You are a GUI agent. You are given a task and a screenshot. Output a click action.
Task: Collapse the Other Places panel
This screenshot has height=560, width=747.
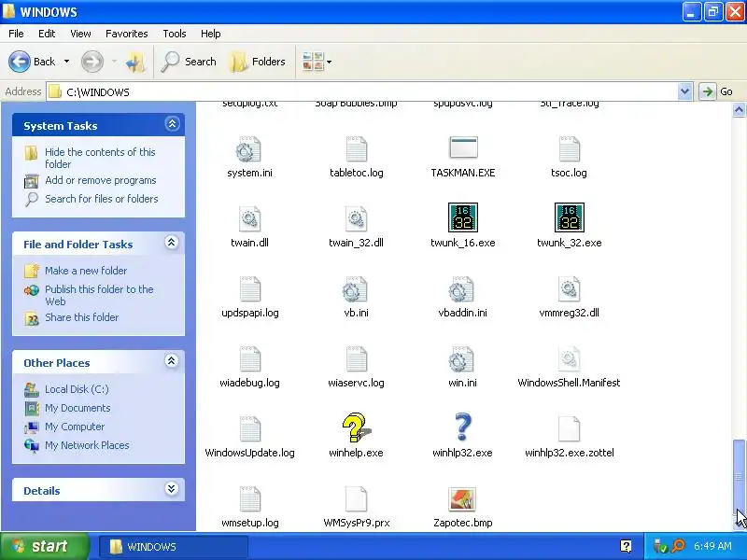[x=172, y=361]
